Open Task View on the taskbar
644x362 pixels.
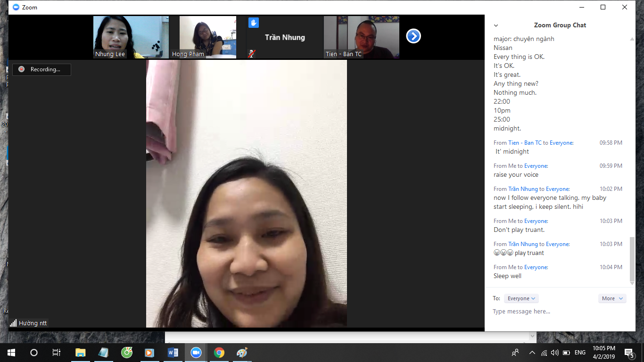[57, 353]
